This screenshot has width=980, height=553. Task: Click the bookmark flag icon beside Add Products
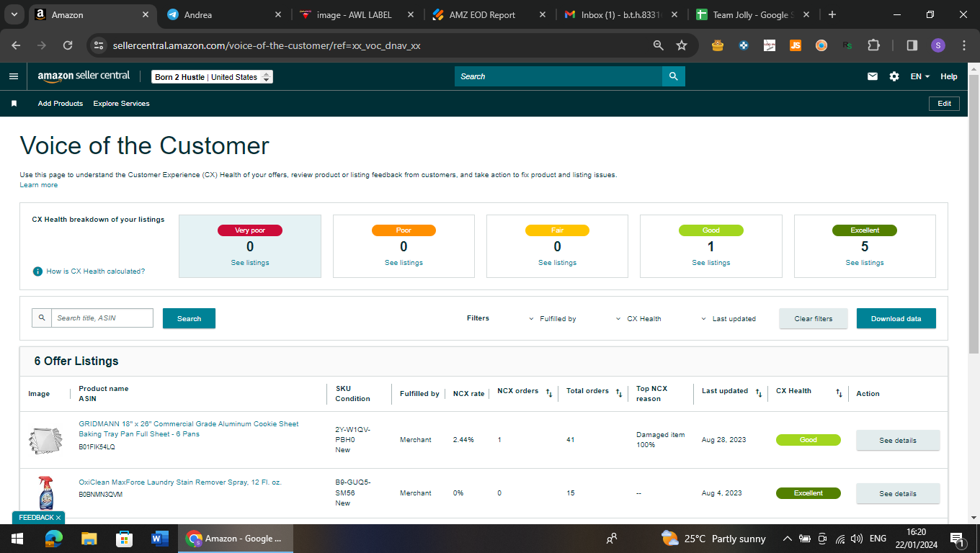(14, 104)
